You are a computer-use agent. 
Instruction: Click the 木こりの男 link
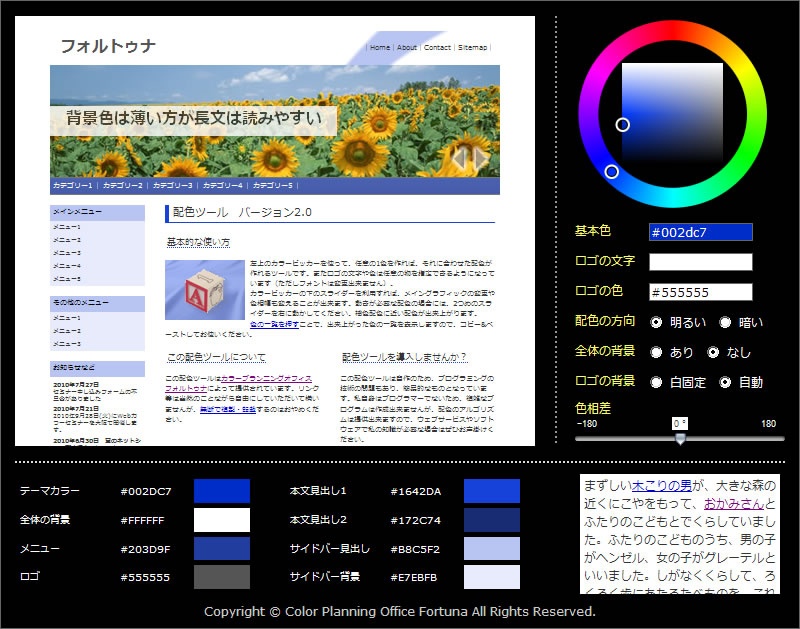[x=662, y=486]
